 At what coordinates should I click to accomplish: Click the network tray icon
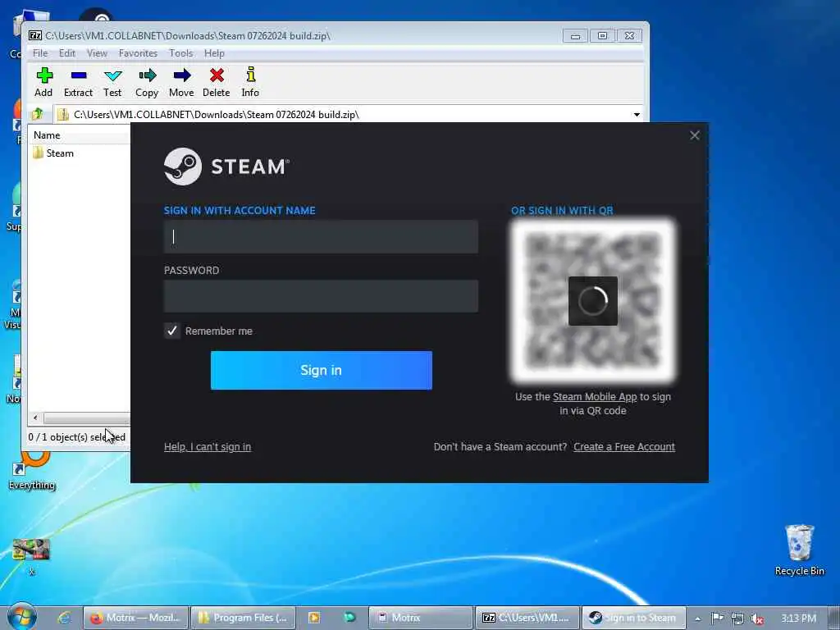[x=737, y=619]
